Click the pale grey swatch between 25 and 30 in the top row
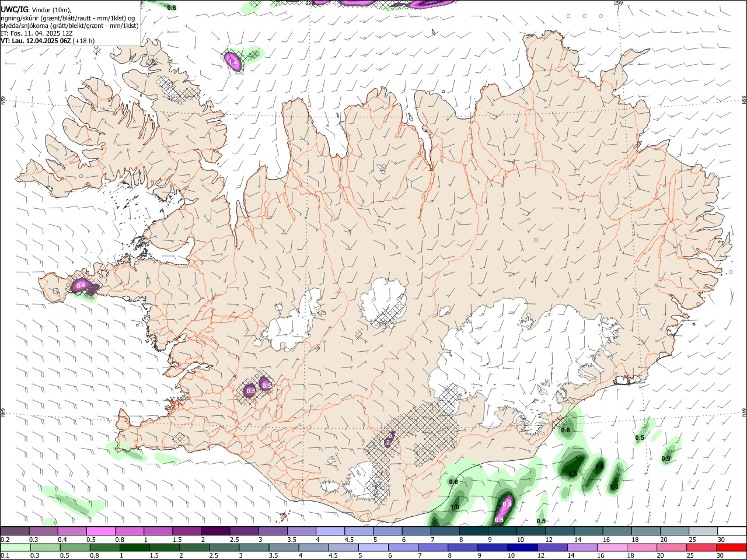Viewport: 747px width, 560px height. tap(703, 531)
